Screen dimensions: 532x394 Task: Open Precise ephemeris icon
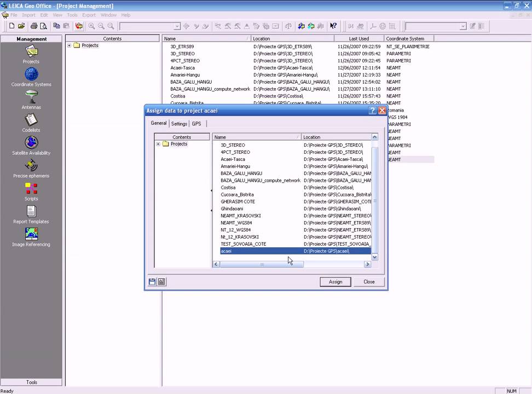coord(31,169)
